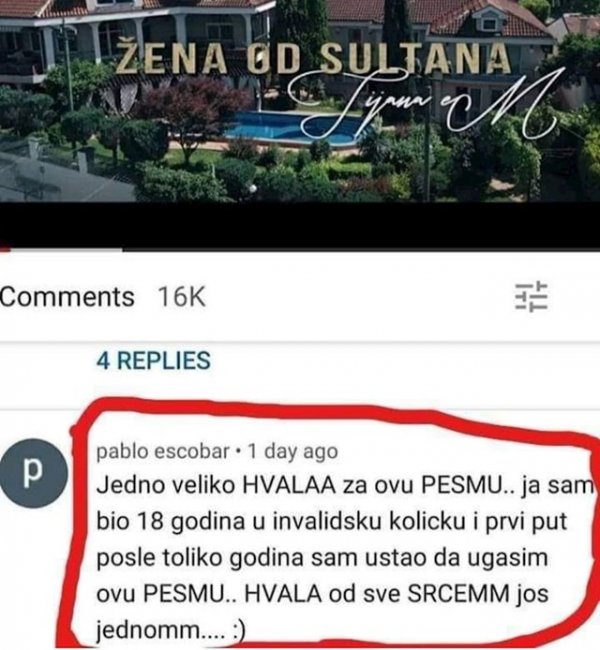
Task: Click the comment line 'posle toliko godina'
Action: tap(322, 558)
